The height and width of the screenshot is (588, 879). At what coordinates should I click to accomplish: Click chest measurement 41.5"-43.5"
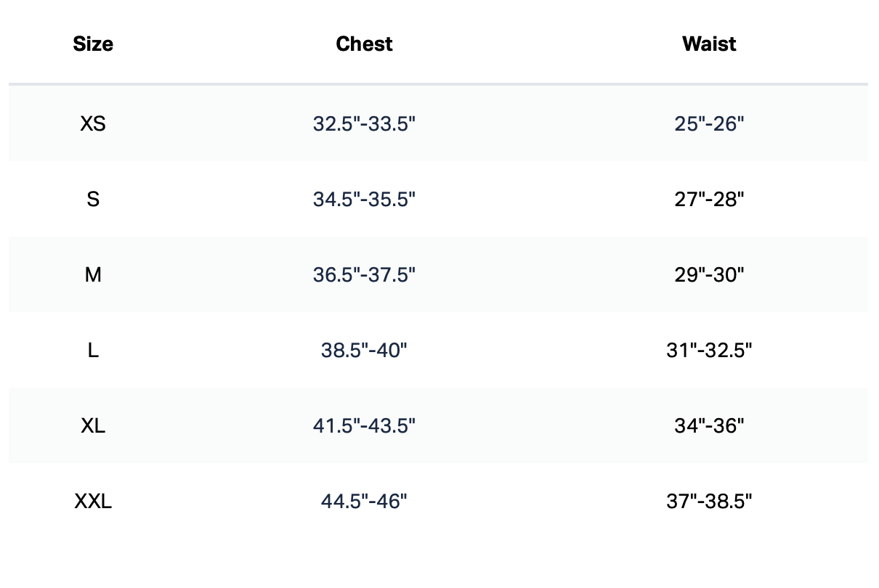pyautogui.click(x=364, y=426)
